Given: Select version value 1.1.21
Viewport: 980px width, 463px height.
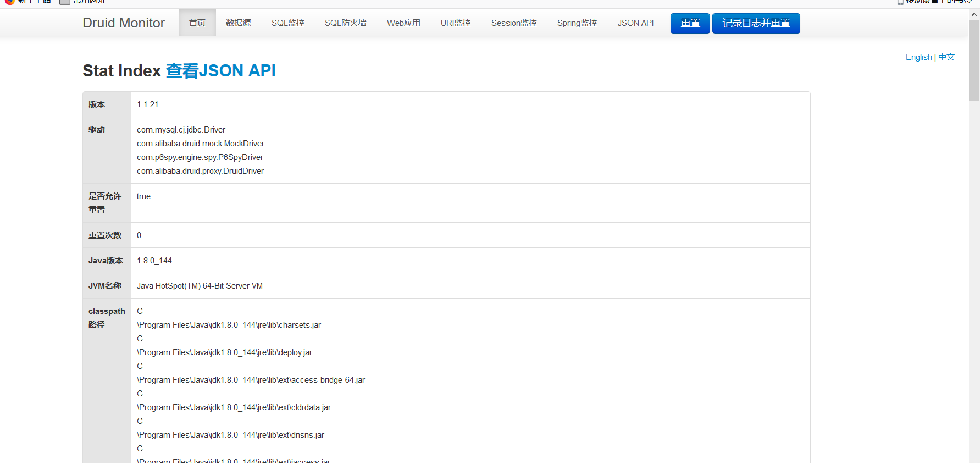Looking at the screenshot, I should [x=147, y=104].
